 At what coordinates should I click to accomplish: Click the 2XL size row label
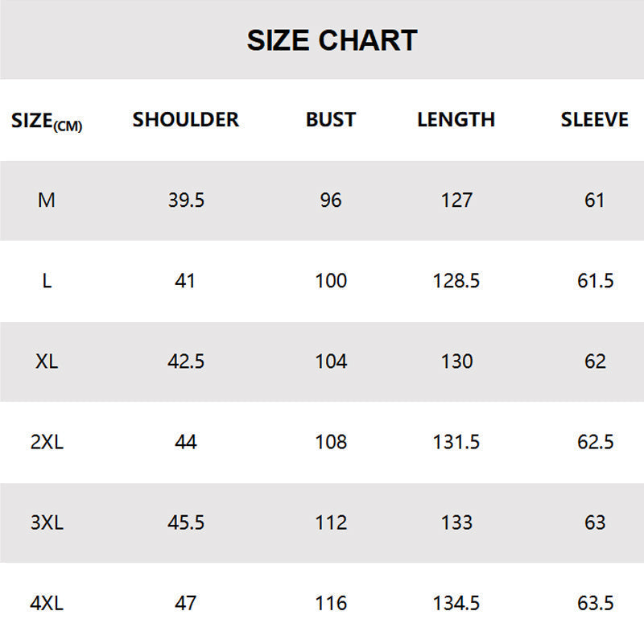pyautogui.click(x=47, y=442)
